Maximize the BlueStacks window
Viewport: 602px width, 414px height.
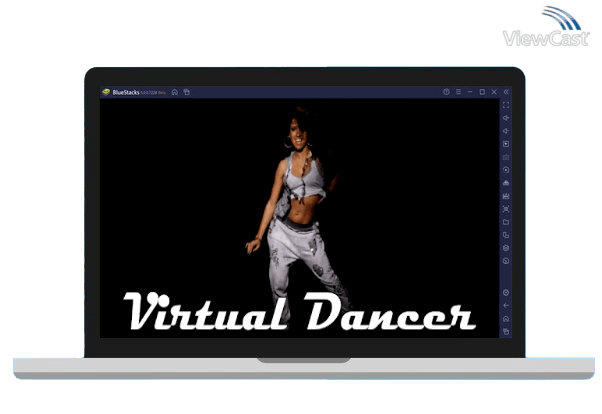pos(482,92)
